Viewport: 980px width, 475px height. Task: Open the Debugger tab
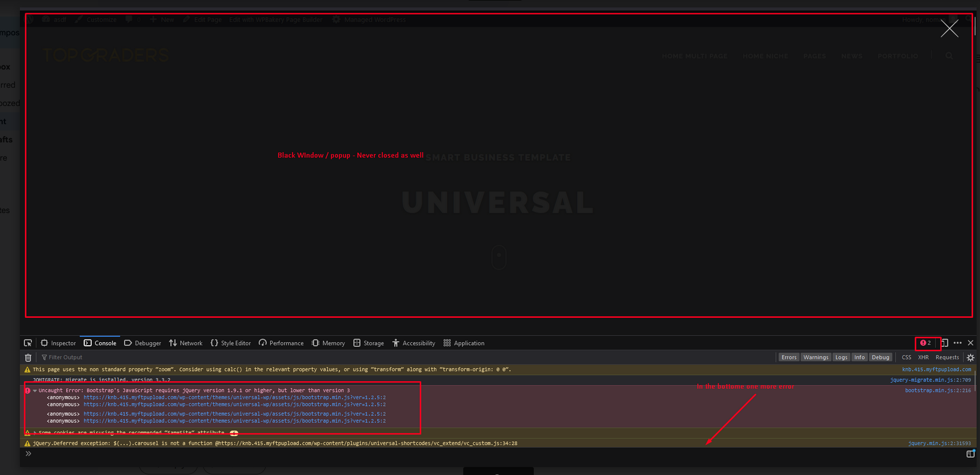142,343
